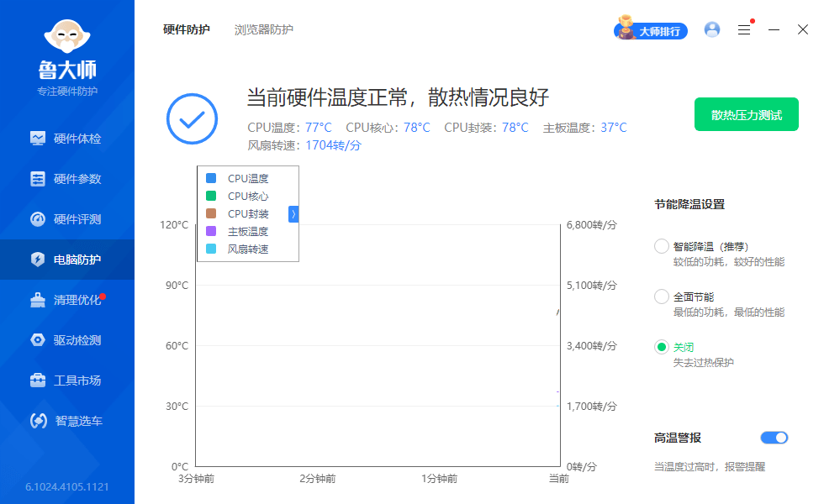Open 硬件评测 from the sidebar
Viewport: 824px width, 504px height.
tap(67, 220)
